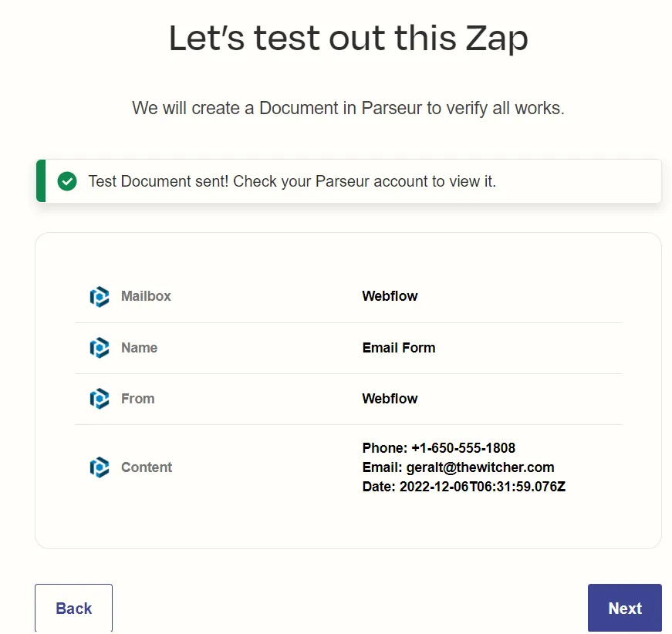Click the Parseur icon beside Content
The width and height of the screenshot is (672, 634).
coord(99,467)
